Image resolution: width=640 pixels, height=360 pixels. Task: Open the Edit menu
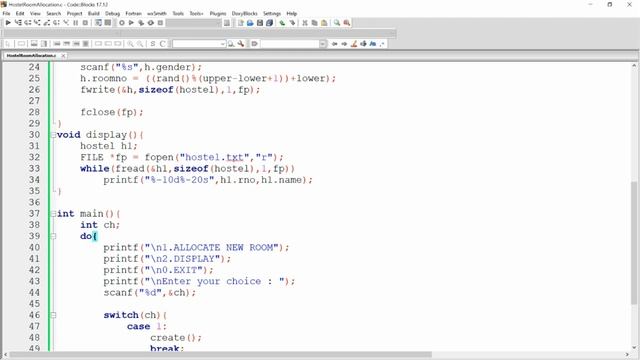[20, 13]
